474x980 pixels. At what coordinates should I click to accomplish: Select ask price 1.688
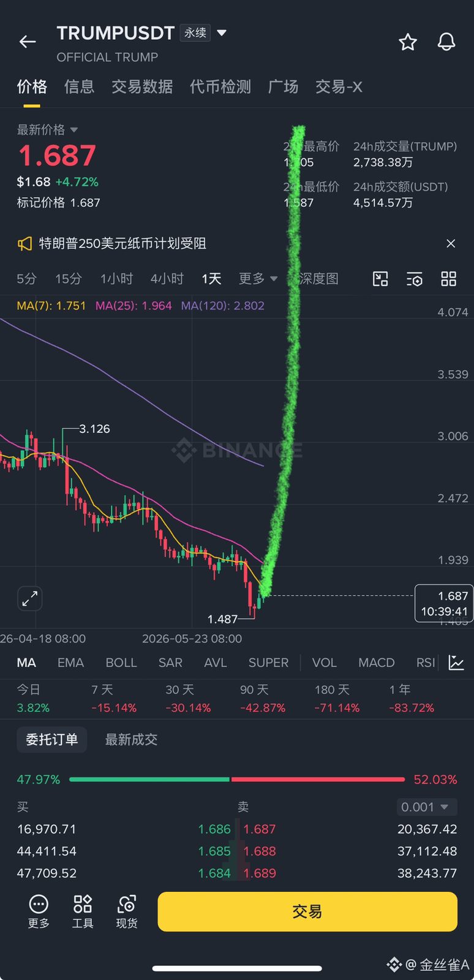point(260,851)
